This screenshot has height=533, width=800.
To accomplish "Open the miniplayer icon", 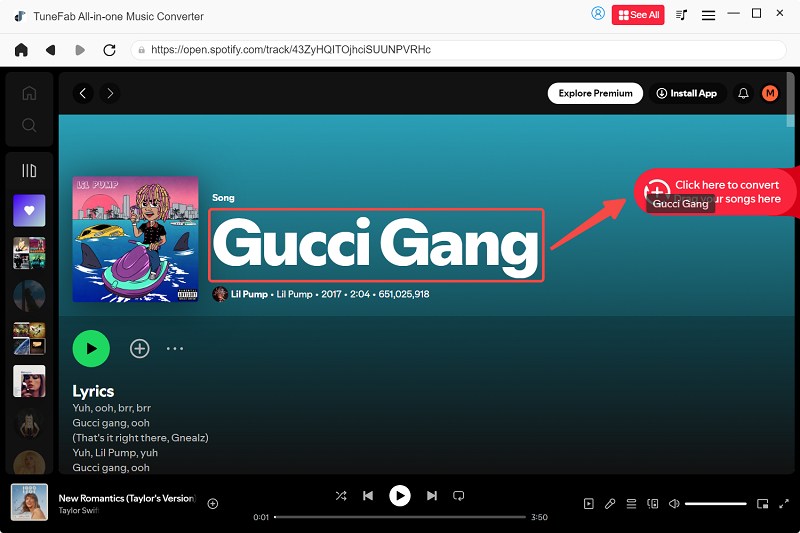I will click(x=763, y=504).
